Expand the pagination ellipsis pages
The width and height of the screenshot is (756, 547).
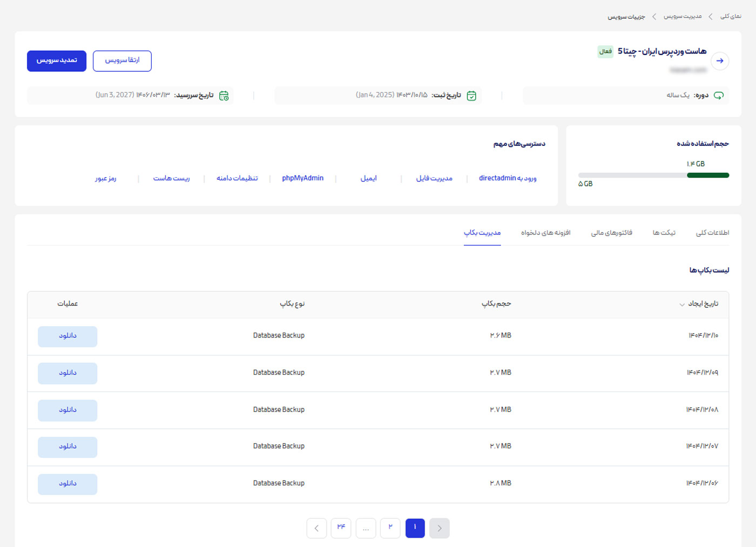[x=366, y=528]
